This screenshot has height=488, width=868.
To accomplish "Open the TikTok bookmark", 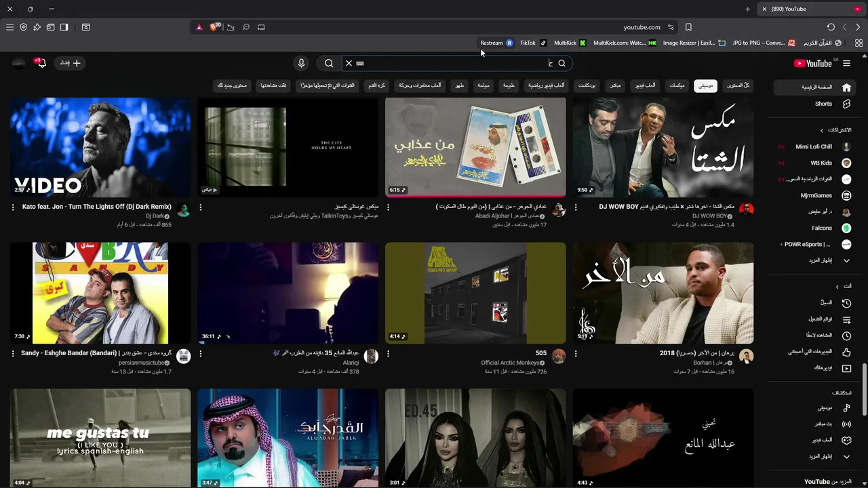I will click(x=533, y=43).
